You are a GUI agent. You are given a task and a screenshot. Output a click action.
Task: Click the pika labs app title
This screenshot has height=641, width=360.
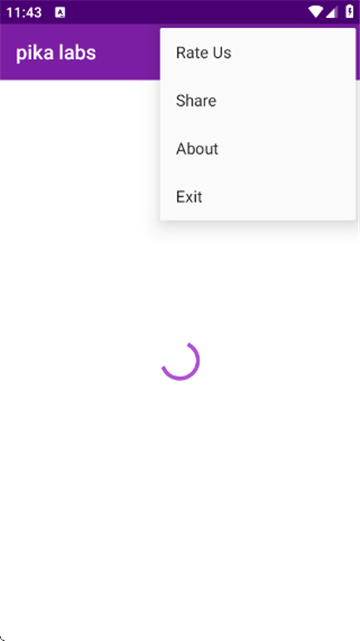pyautogui.click(x=56, y=53)
